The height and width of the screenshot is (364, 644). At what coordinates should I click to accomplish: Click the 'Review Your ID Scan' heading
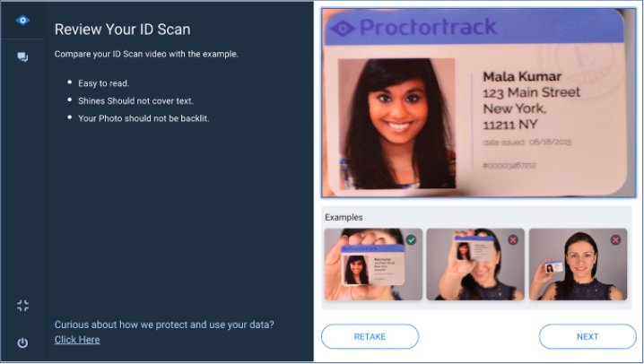122,30
